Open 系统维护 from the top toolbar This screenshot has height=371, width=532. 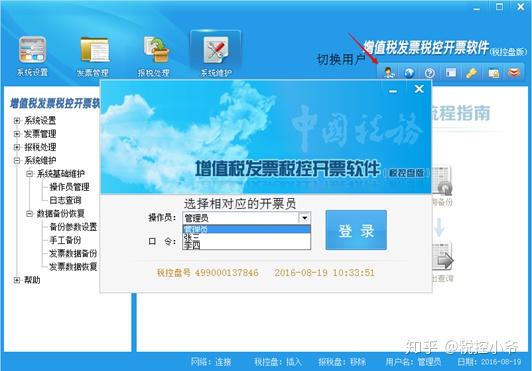coord(216,54)
